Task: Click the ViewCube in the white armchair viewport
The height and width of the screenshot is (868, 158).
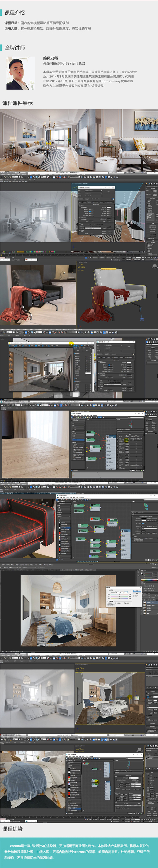Action: [154, 266]
